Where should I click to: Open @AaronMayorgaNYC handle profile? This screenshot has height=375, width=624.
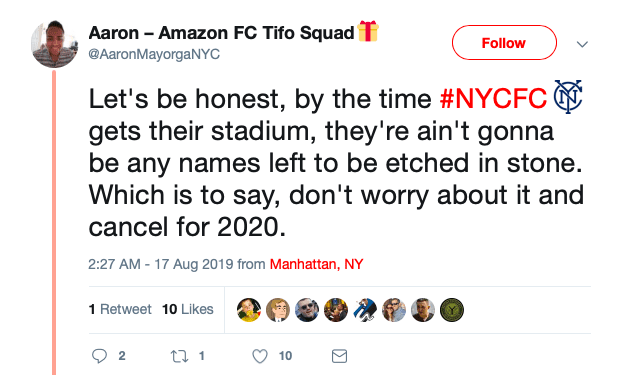[x=154, y=54]
